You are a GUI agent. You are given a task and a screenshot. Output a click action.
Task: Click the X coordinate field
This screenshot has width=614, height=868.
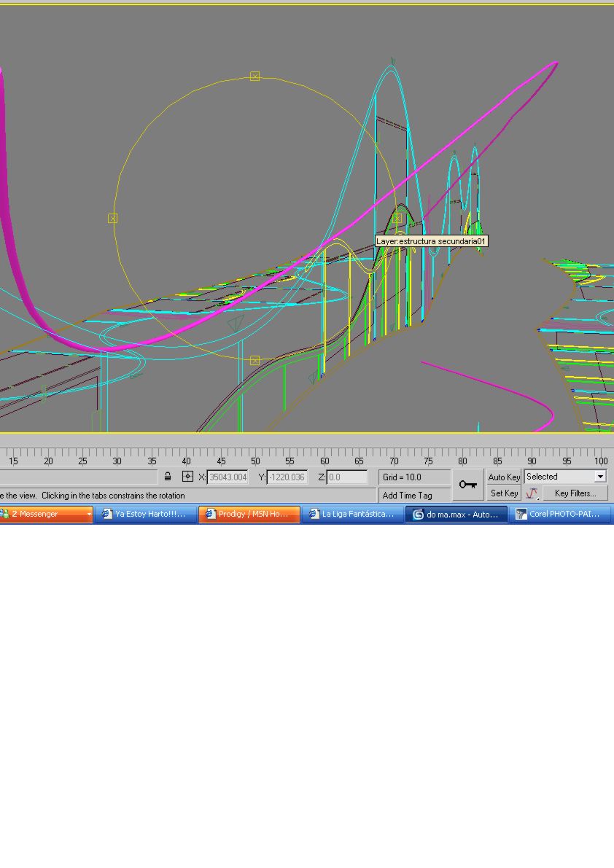(228, 477)
